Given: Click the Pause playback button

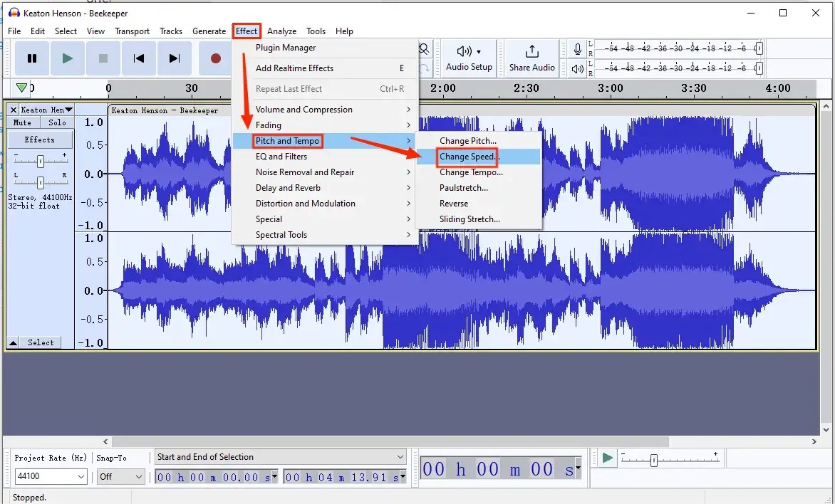Looking at the screenshot, I should pyautogui.click(x=31, y=58).
